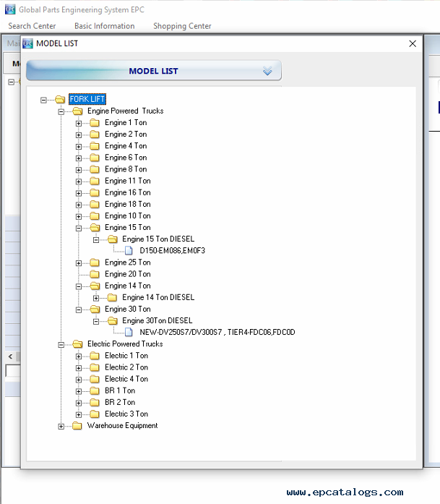Click the Warehouse Equipment folder icon
Screen dimensions: 440x504
(x=77, y=426)
